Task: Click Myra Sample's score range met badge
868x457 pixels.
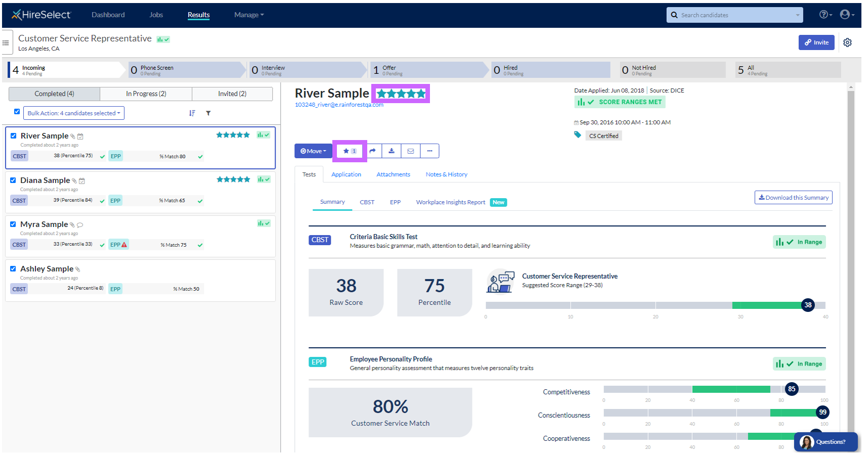Action: click(264, 223)
